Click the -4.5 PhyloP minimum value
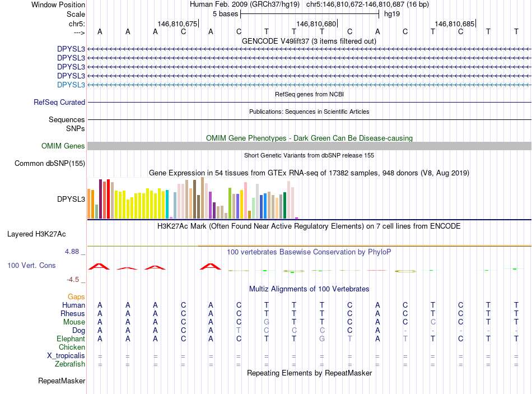The width and height of the screenshot is (532, 394). point(73,280)
